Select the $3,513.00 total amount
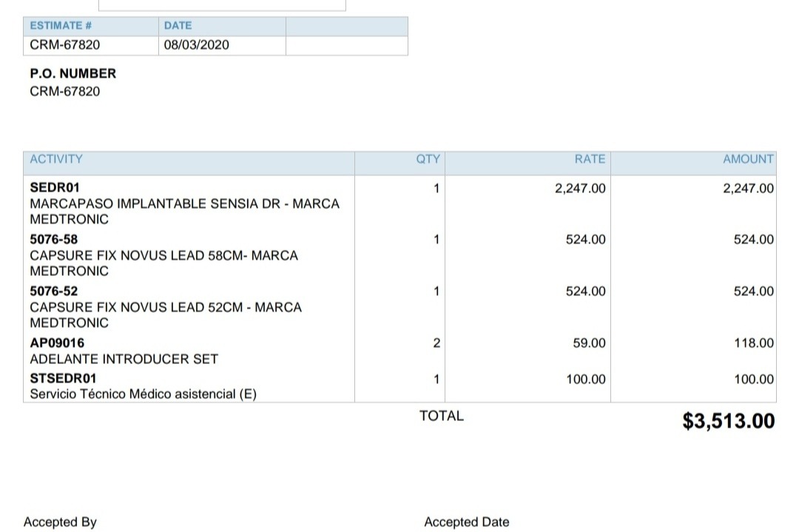This screenshot has width=799, height=532. coord(729,421)
